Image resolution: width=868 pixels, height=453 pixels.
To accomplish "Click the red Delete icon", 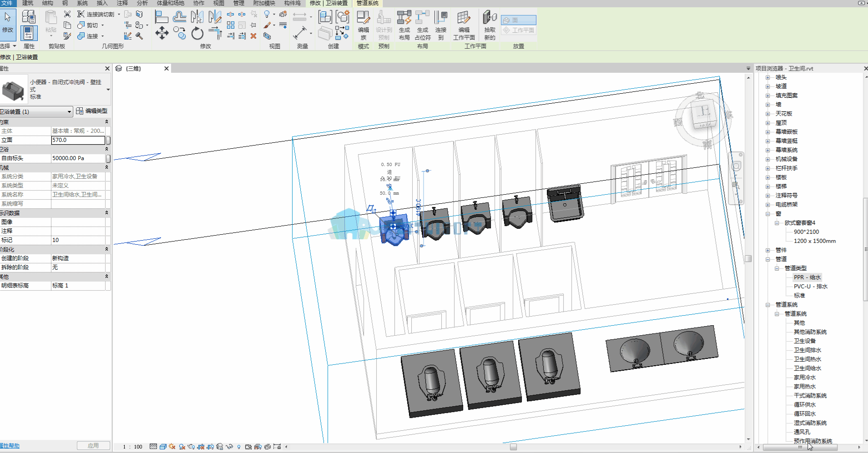I will click(253, 36).
